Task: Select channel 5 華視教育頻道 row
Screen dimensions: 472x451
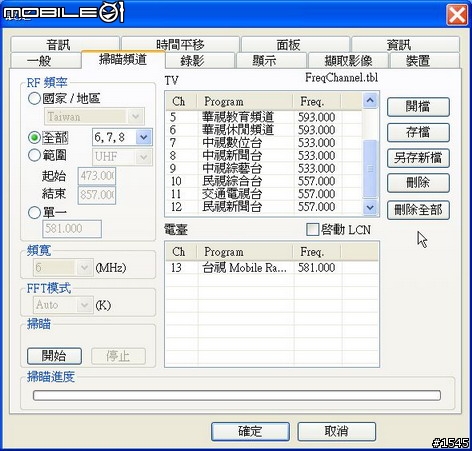Action: (x=264, y=117)
